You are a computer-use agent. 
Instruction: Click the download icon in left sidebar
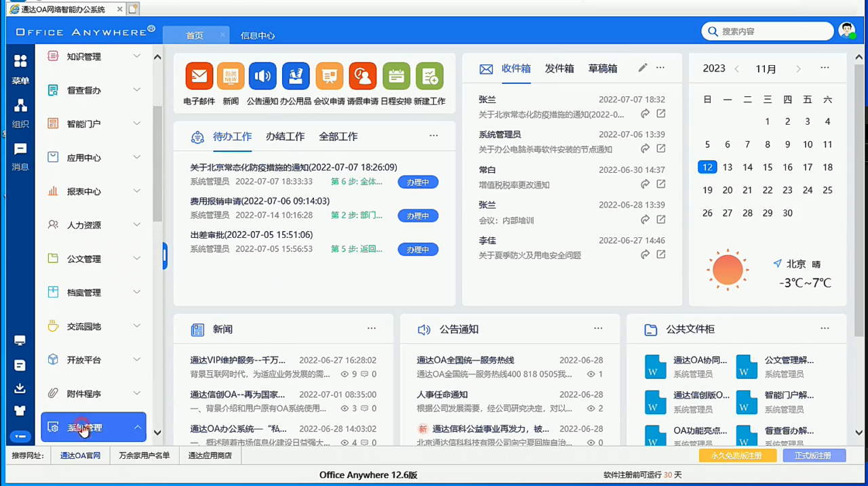20,388
